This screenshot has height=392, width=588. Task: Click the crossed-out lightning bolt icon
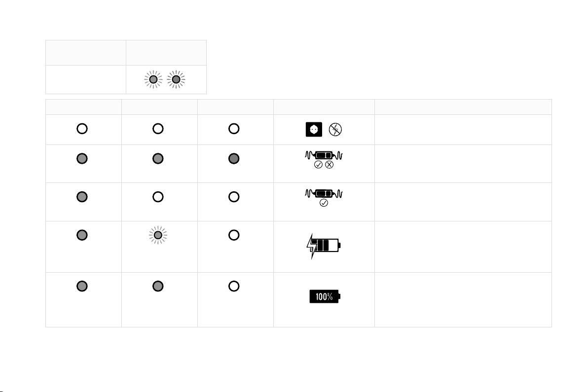(x=335, y=129)
